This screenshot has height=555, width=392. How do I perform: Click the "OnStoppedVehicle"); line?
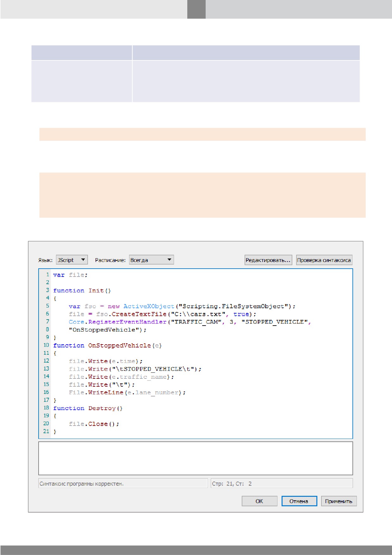click(108, 330)
